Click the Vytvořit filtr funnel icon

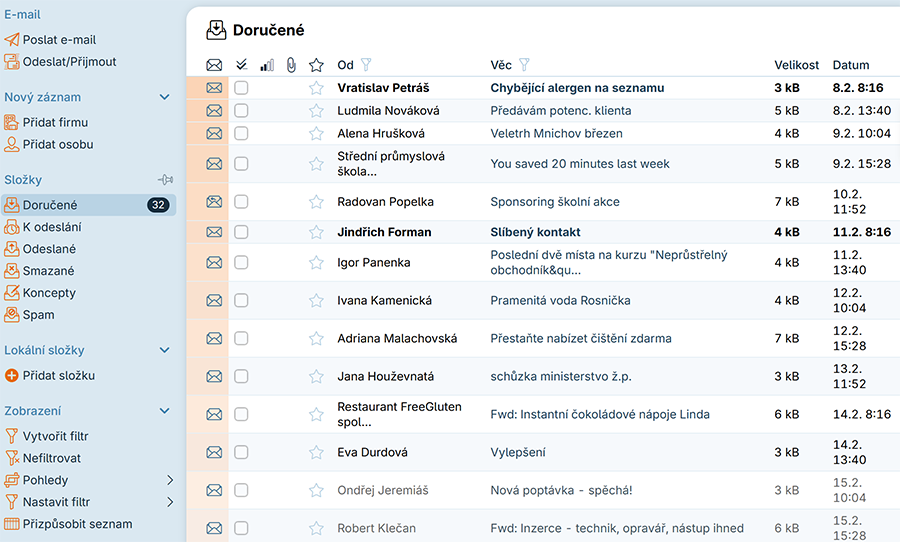(x=11, y=436)
